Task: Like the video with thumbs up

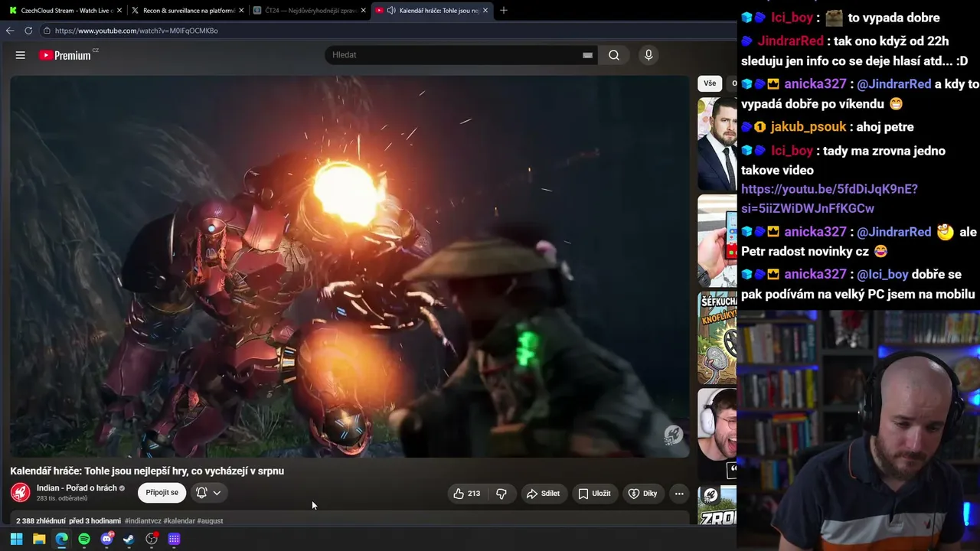Action: tap(467, 494)
